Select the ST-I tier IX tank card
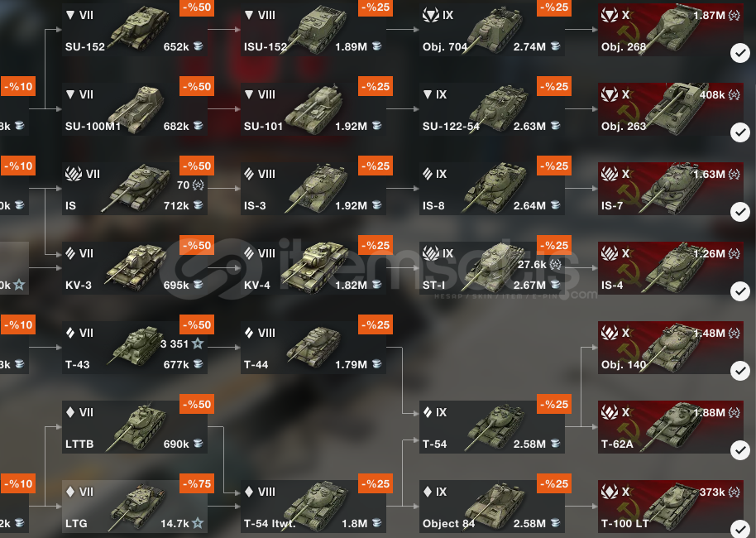This screenshot has width=756, height=538. (492, 268)
